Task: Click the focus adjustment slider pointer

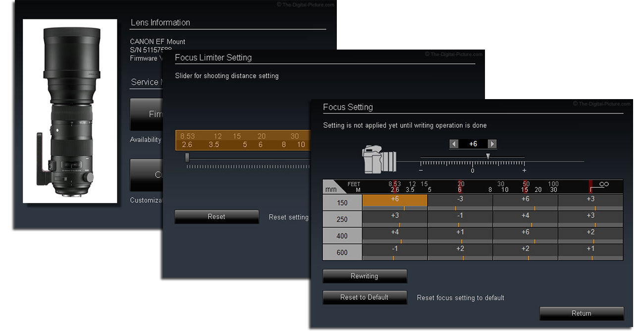Action: [488, 156]
